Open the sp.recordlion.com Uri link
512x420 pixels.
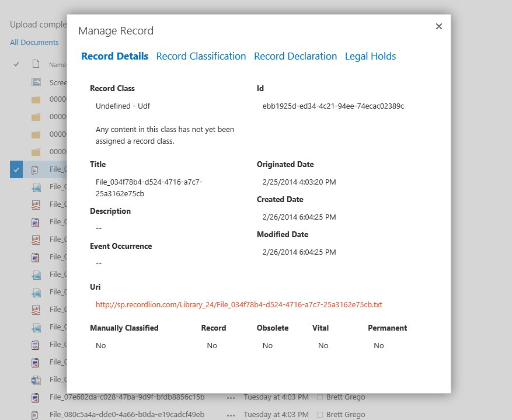[x=239, y=304]
